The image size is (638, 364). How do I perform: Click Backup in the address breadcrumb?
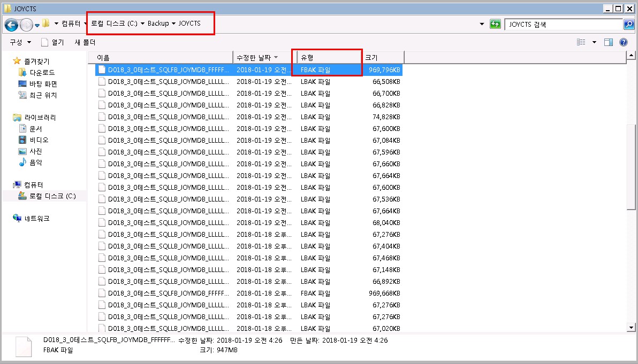click(x=158, y=24)
